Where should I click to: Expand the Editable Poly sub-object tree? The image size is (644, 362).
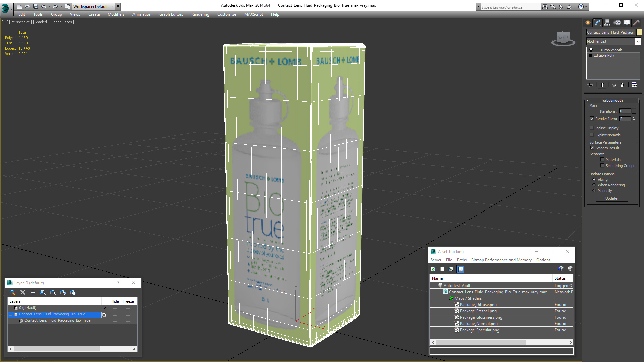coord(590,55)
